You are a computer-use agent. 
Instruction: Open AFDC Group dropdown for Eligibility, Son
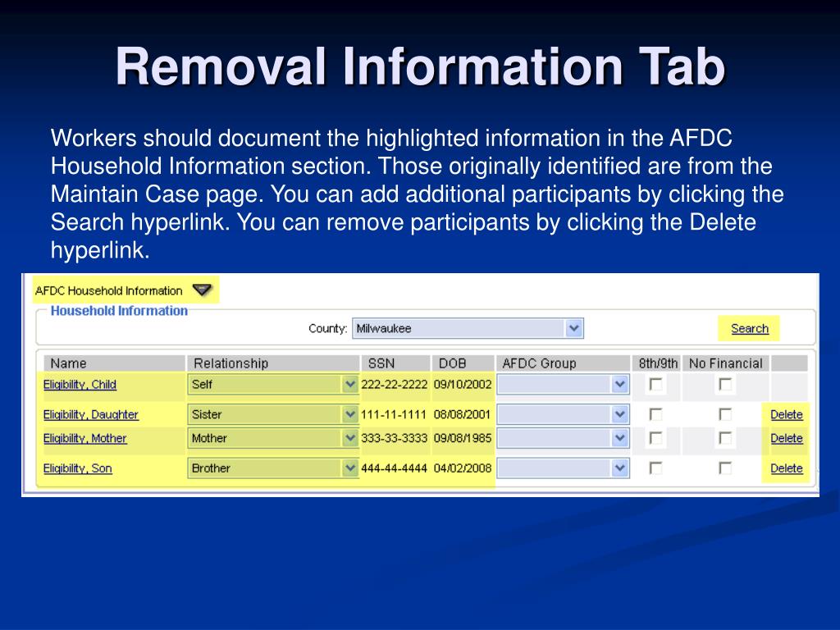point(563,468)
